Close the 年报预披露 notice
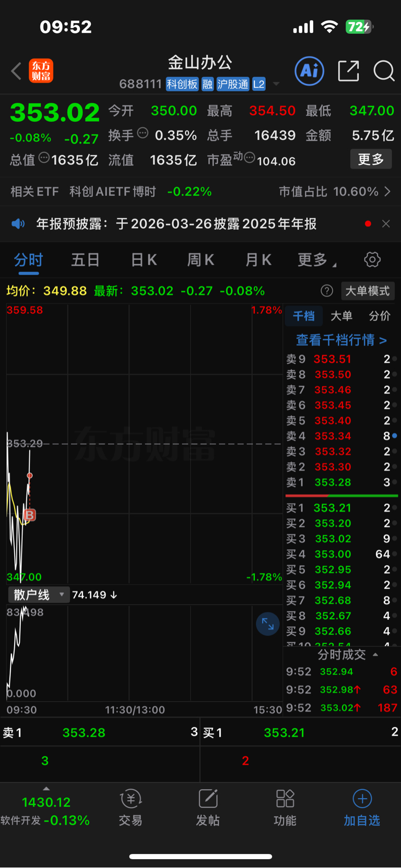The width and height of the screenshot is (401, 868). (x=386, y=224)
